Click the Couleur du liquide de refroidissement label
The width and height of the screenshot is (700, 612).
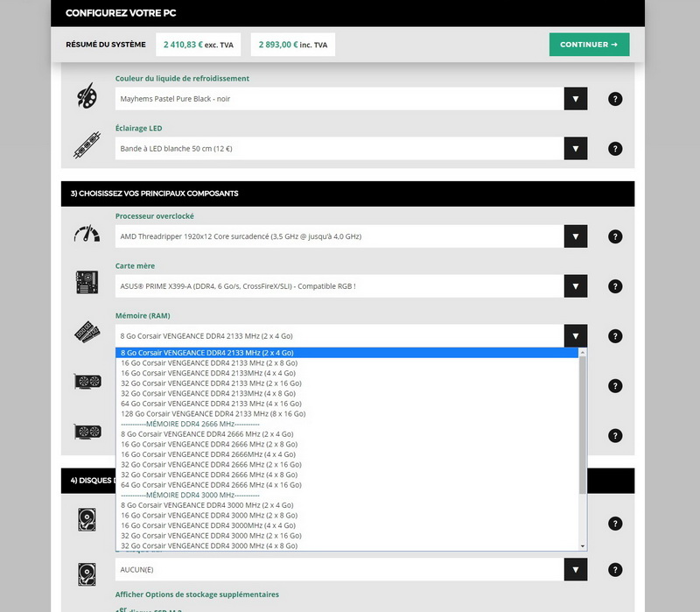tap(182, 79)
